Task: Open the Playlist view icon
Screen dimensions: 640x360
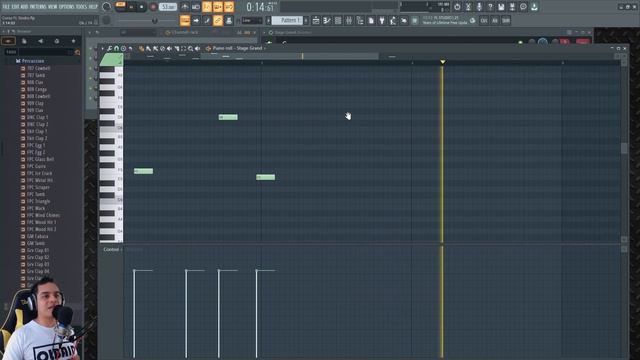Action: pyautogui.click(x=316, y=20)
